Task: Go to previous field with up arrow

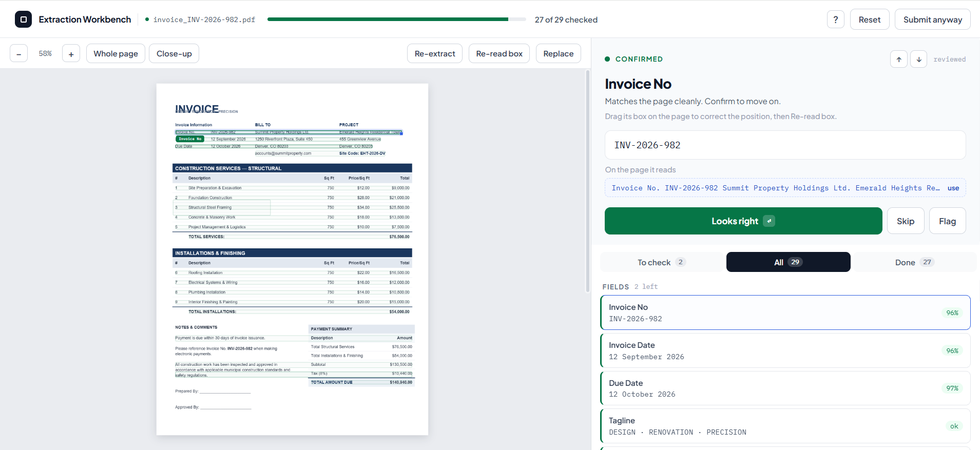Action: pos(898,59)
